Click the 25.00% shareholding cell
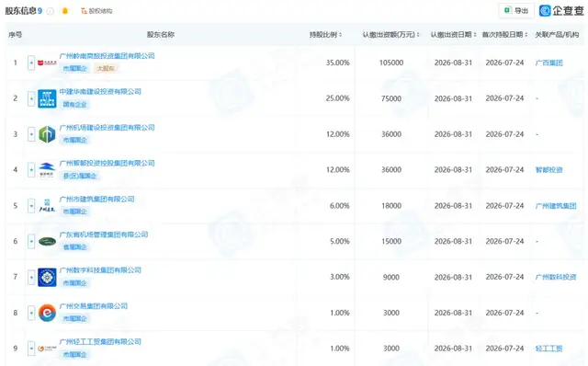The height and width of the screenshot is (366, 588). (337, 98)
